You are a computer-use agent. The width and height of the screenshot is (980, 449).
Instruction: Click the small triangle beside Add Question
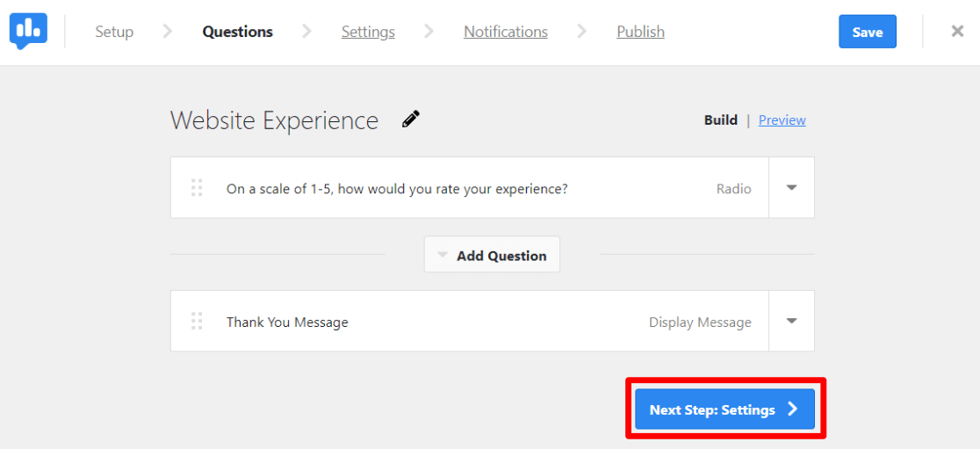click(x=443, y=256)
